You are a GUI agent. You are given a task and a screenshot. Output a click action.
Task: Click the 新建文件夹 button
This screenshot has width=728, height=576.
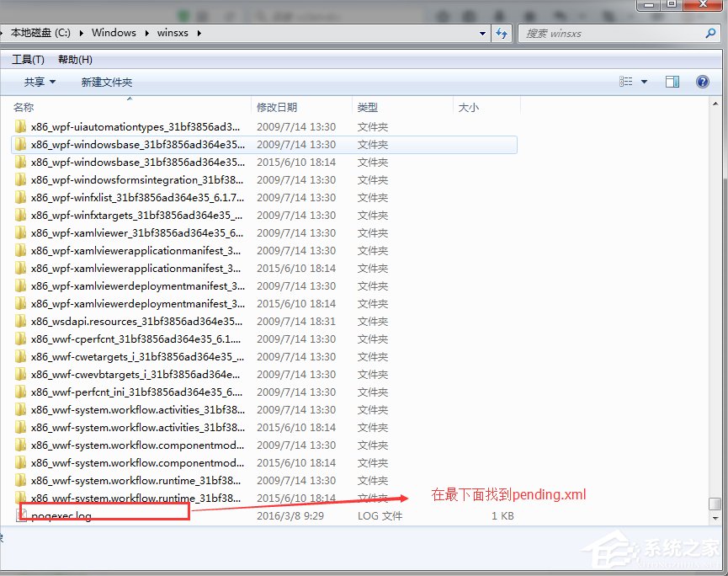tap(105, 82)
